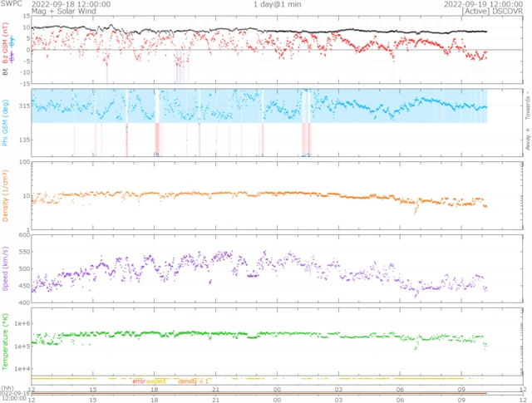Click the 'density < 1' legend text
Screen dimensions: 532x403
click(x=193, y=381)
